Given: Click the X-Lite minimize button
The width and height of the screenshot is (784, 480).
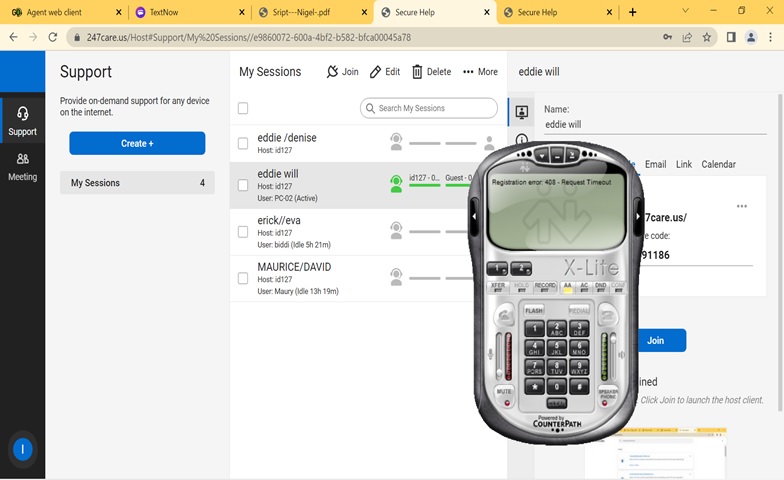Looking at the screenshot, I should coord(557,156).
